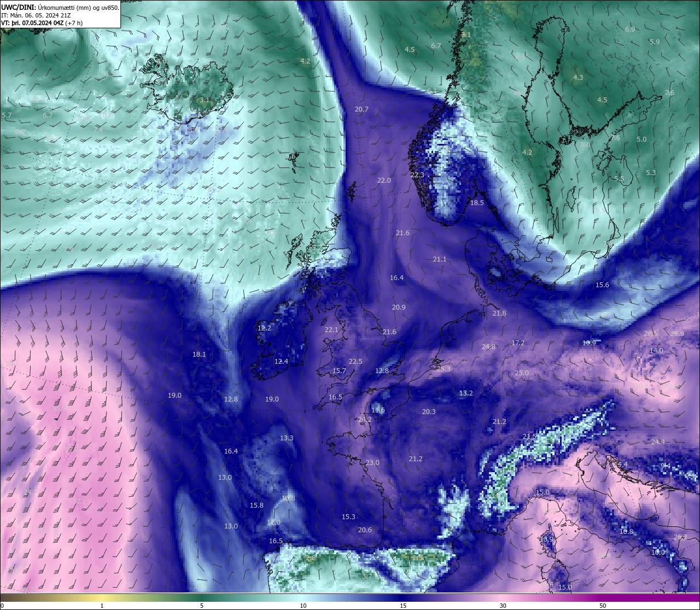This screenshot has width=700, height=610.
Task: Click the UWC/DINI title text
Action: [18, 8]
